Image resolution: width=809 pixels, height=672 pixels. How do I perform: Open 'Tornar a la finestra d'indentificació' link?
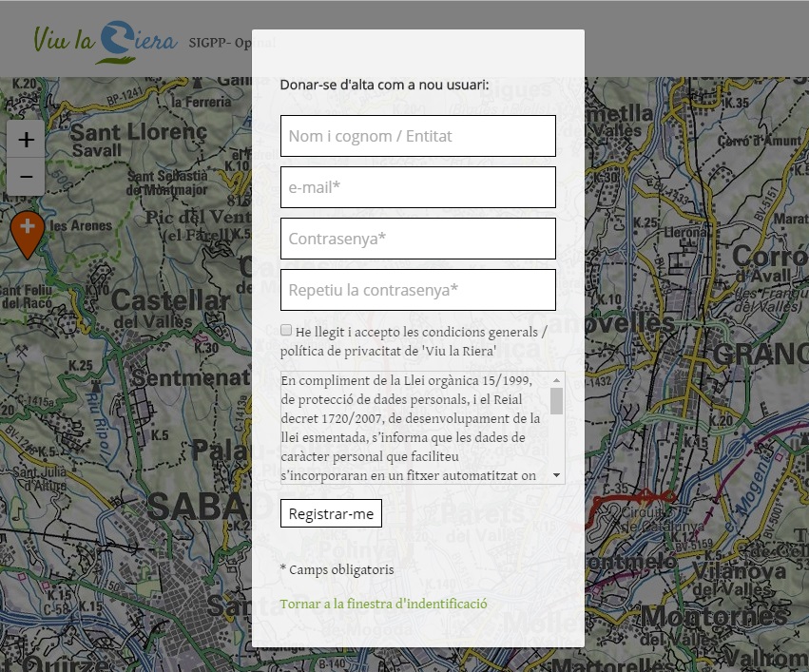[x=383, y=604]
